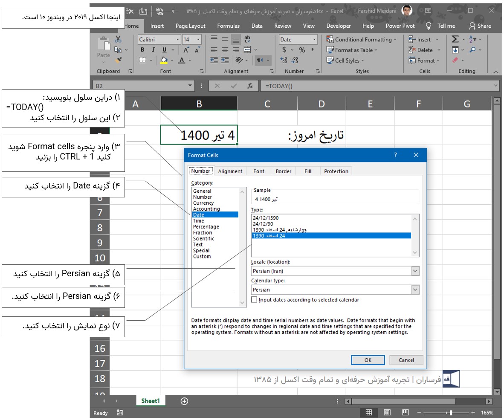Click the Format Painter brush icon
Image resolution: width=504 pixels, height=420 pixels.
point(118,60)
